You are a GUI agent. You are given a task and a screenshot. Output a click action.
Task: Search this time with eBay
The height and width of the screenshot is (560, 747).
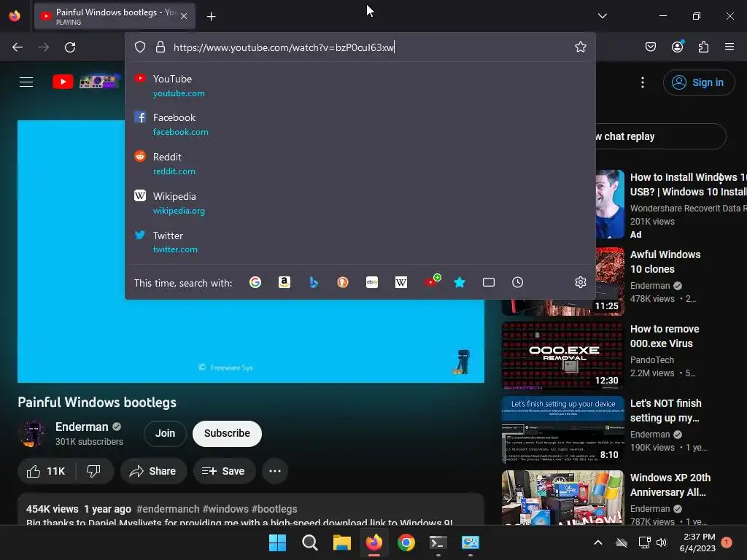[x=372, y=282]
